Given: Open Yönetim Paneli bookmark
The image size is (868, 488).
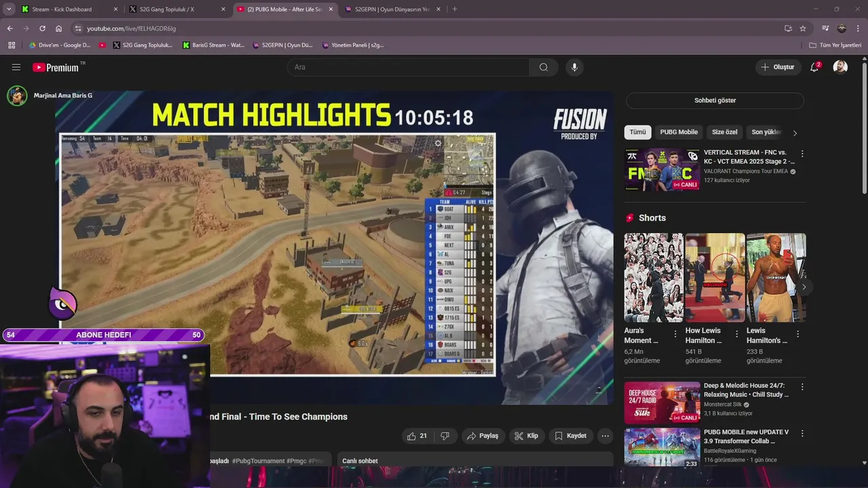Looking at the screenshot, I should pyautogui.click(x=352, y=45).
